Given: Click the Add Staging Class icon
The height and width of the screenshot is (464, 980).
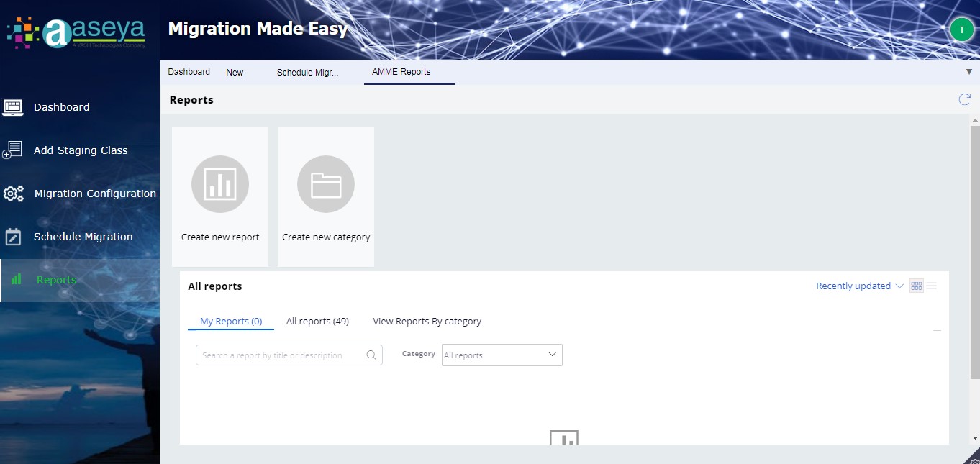Looking at the screenshot, I should click(x=12, y=150).
